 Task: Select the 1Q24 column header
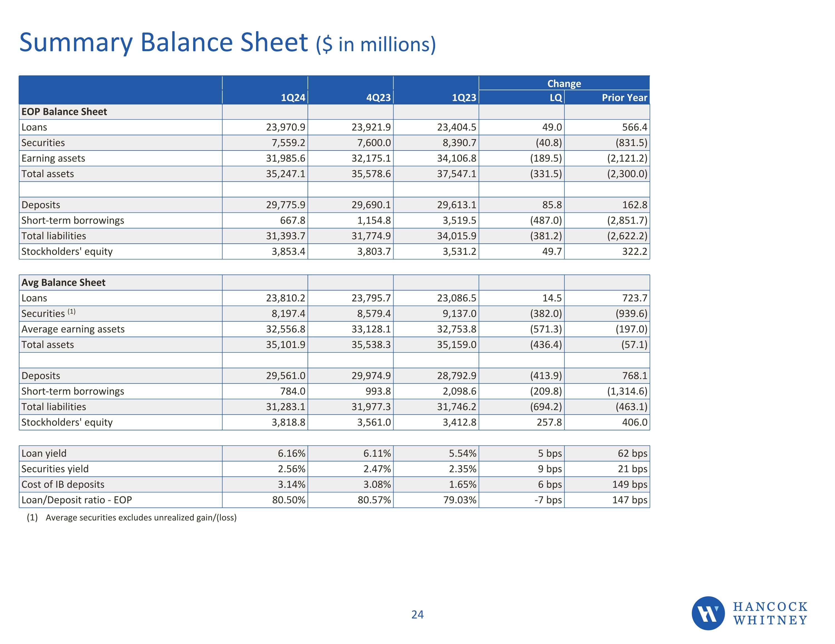(x=293, y=98)
